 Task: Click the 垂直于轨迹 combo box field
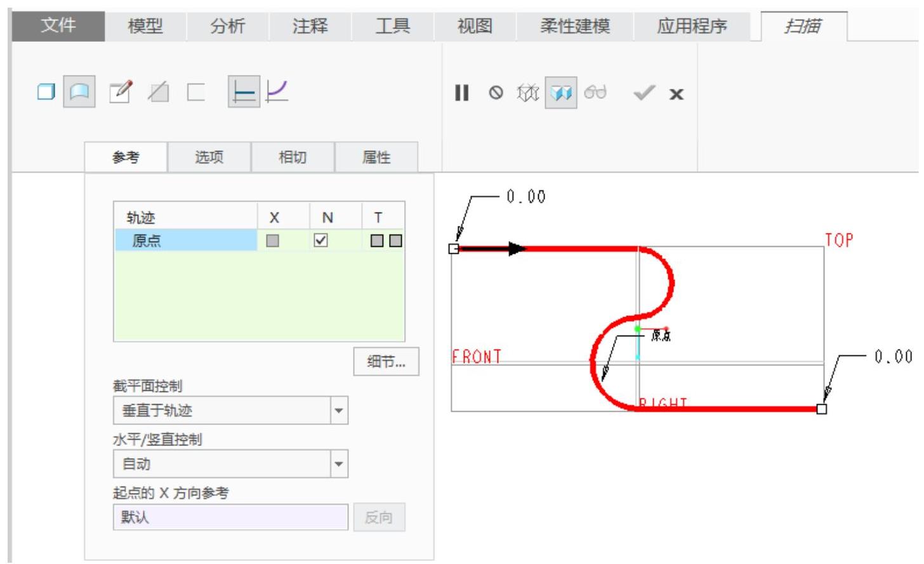tap(231, 410)
